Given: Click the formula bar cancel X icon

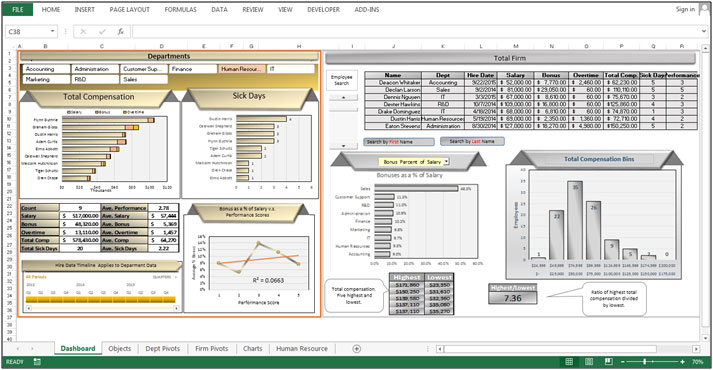Looking at the screenshot, I should tap(83, 31).
